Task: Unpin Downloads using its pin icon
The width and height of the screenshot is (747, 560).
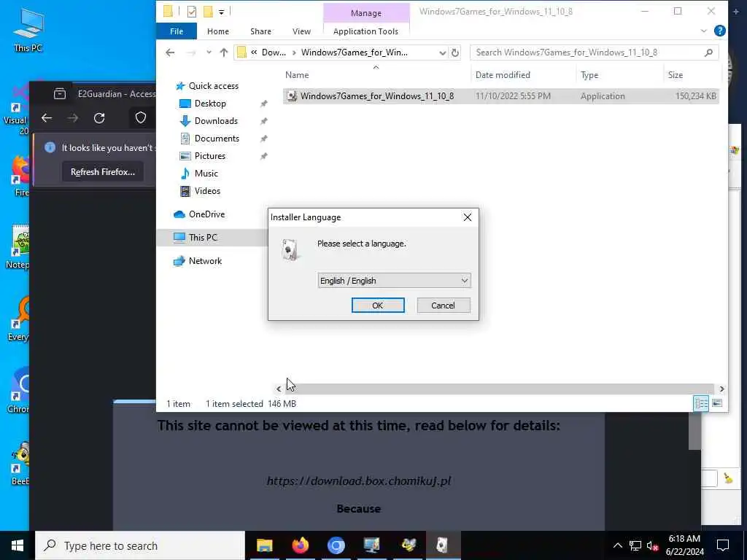Action: coord(263,122)
